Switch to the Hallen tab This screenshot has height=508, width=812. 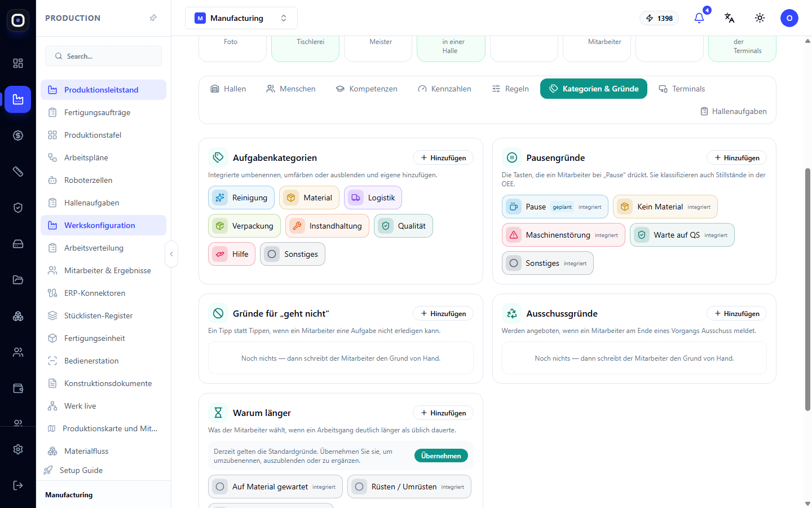228,89
